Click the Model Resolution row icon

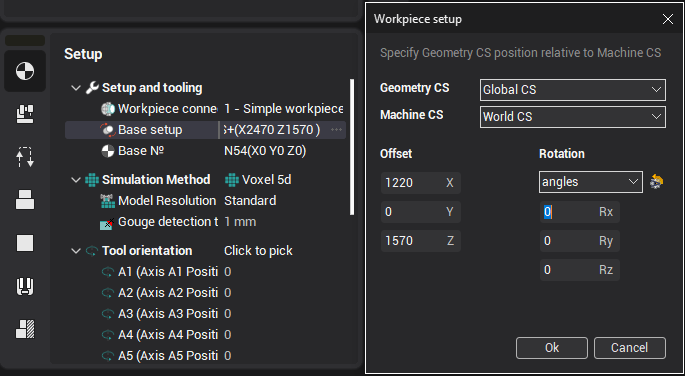[107, 201]
